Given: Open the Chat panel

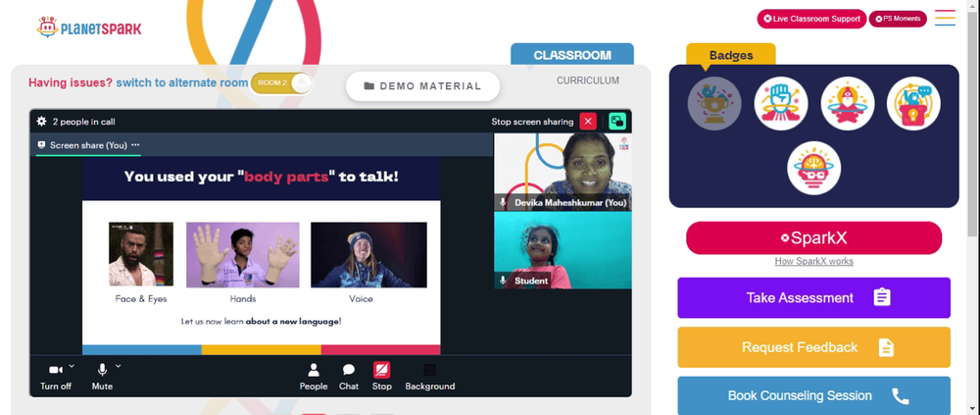Looking at the screenshot, I should pyautogui.click(x=349, y=377).
